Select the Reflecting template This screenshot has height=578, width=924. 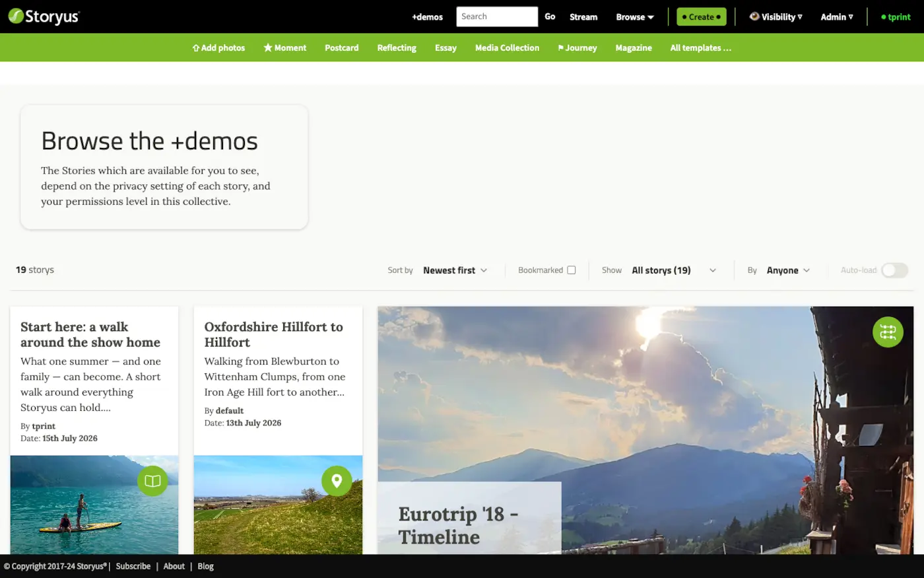click(397, 48)
